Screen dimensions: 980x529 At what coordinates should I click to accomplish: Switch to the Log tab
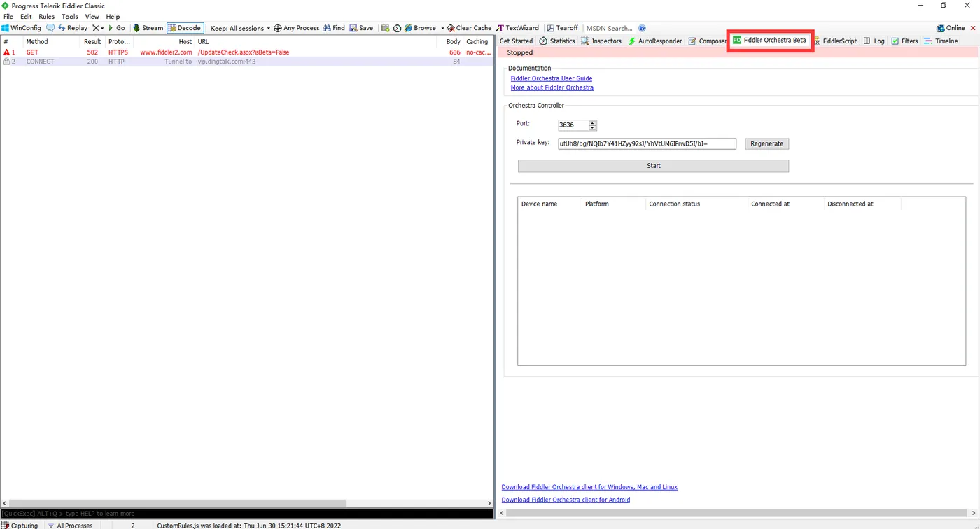pos(874,41)
